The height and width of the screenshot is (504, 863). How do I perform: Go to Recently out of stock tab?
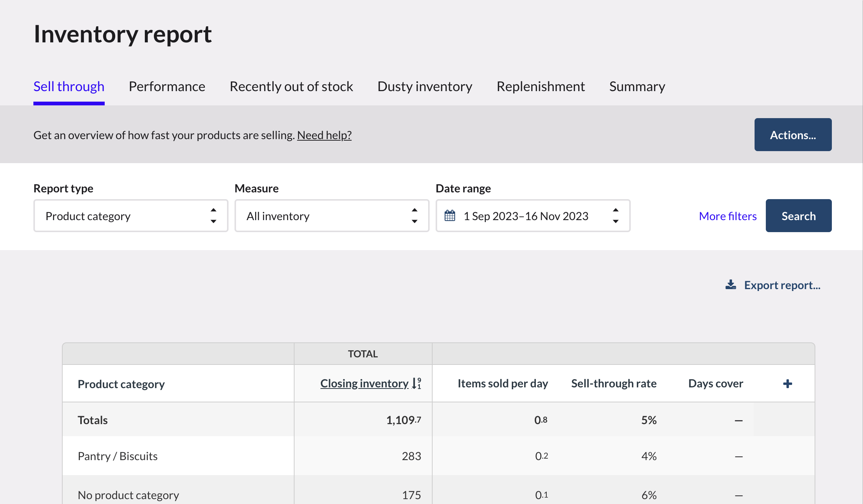click(x=291, y=87)
